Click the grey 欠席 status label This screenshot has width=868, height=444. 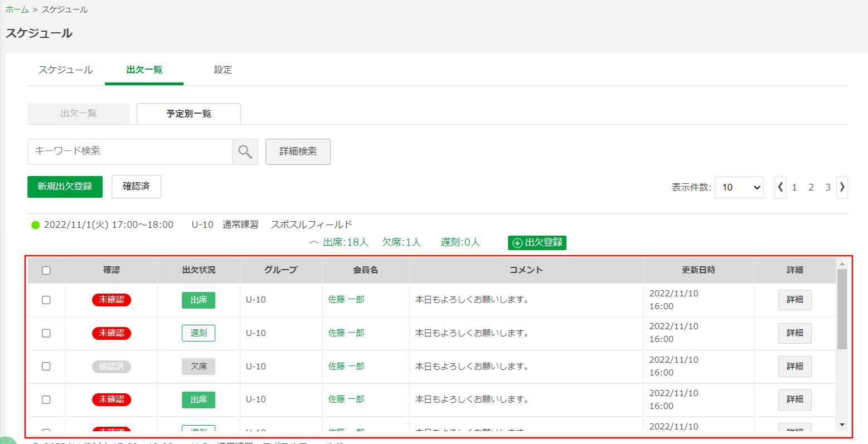(198, 367)
